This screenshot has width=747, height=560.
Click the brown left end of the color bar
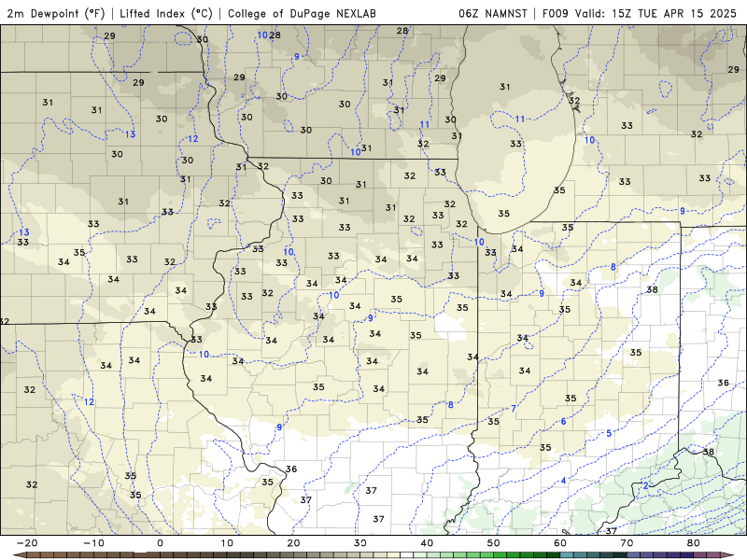tap(20, 555)
